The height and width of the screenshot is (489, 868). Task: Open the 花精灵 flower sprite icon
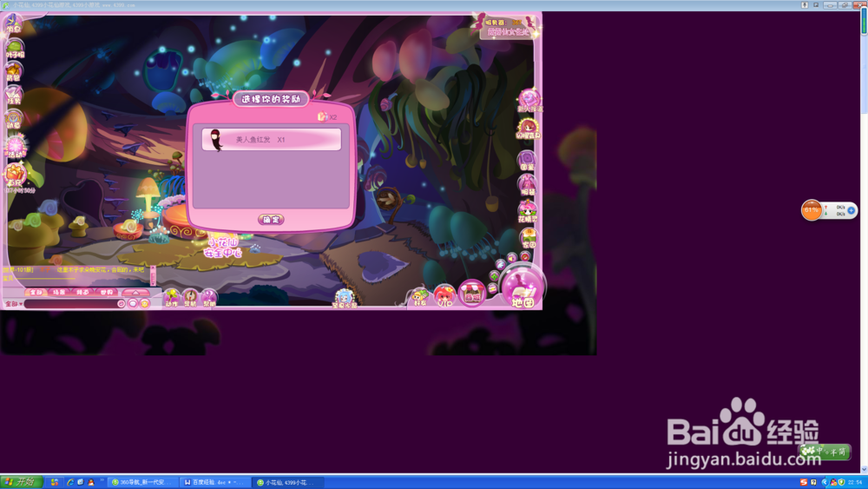(527, 211)
